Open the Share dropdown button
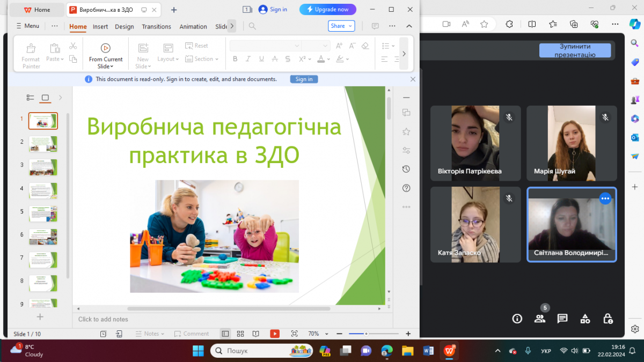The height and width of the screenshot is (362, 644). 341,26
